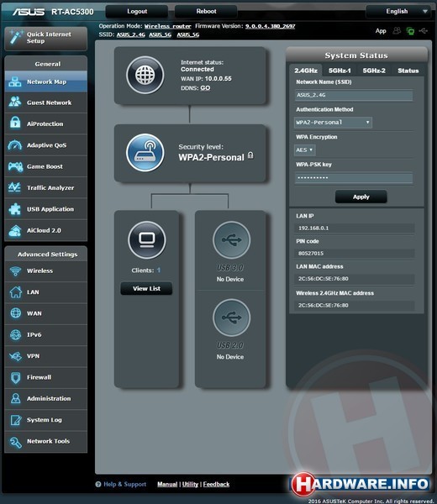The width and height of the screenshot is (437, 504).
Task: Click the WPA-PSK key input field
Action: click(x=354, y=178)
